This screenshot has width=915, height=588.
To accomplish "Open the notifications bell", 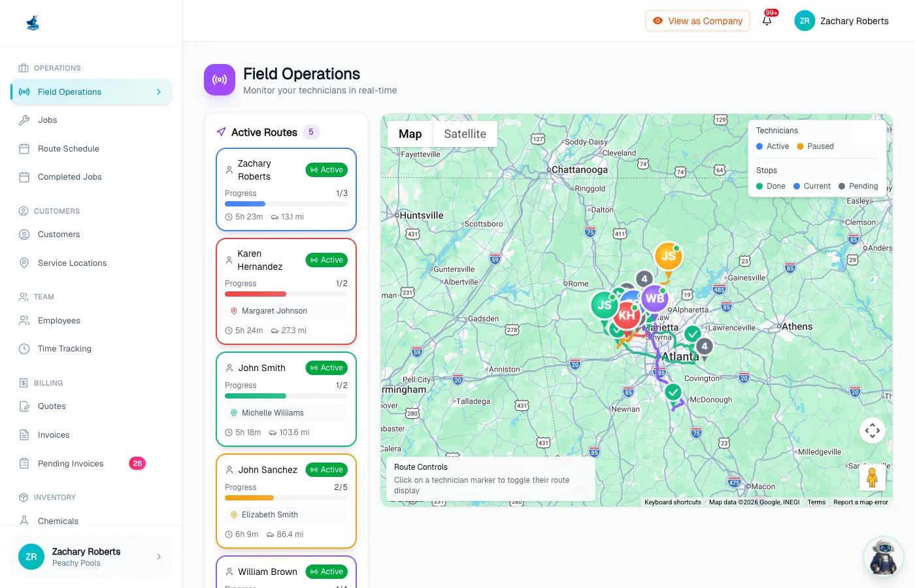I will click(768, 20).
